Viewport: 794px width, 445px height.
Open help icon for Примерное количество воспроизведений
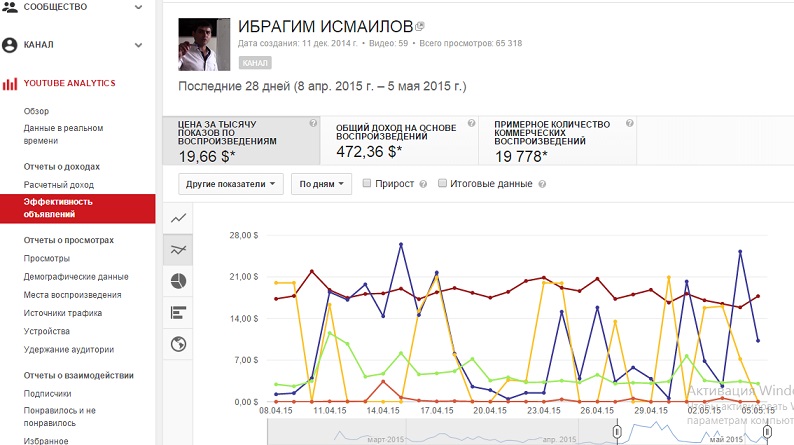tap(630, 123)
